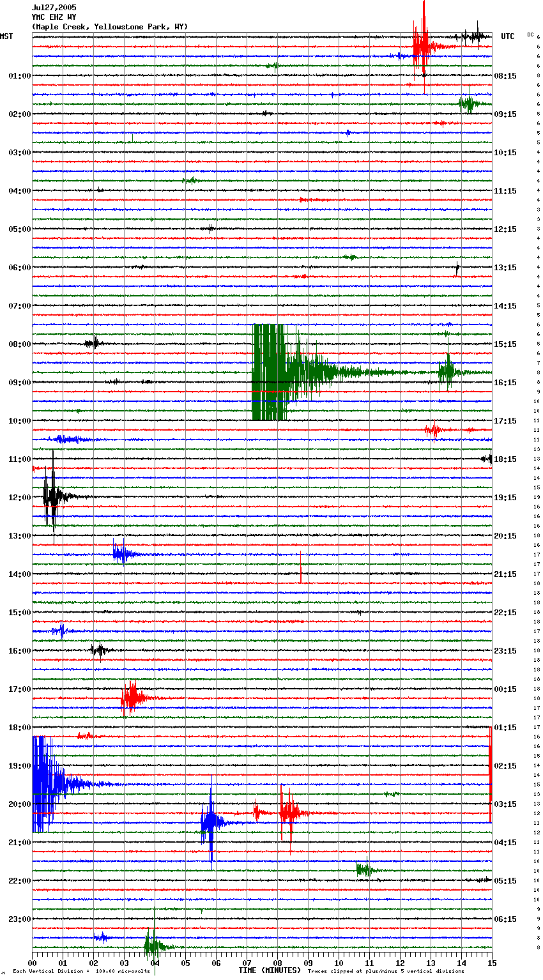Click the 12:15 UTC time label
This screenshot has height=980, width=543.
(x=505, y=229)
